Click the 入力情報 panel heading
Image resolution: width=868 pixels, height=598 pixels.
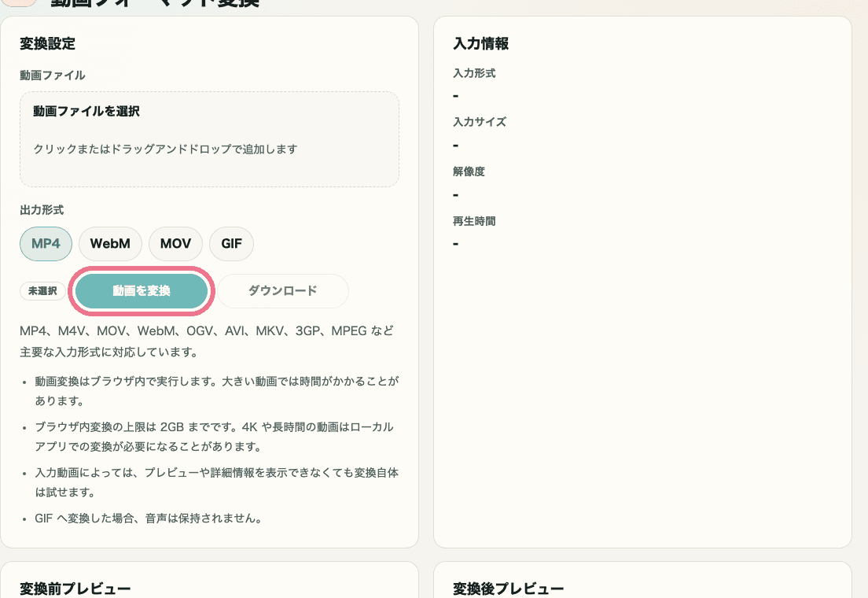click(x=479, y=44)
